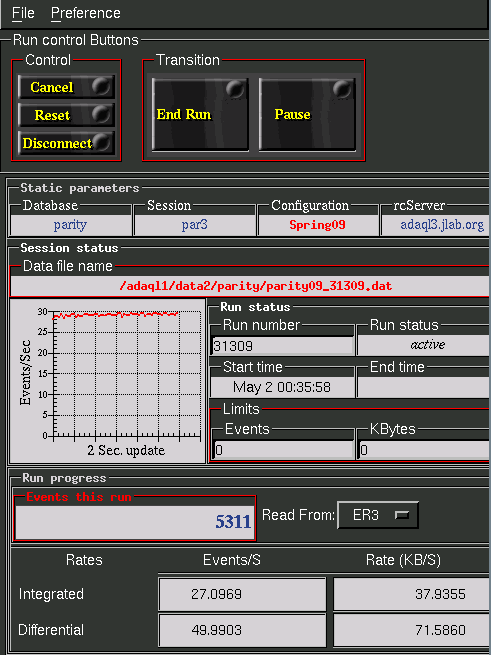Click Differential KB/S rate 71.5860
Image resolution: width=491 pixels, height=655 pixels.
412,630
